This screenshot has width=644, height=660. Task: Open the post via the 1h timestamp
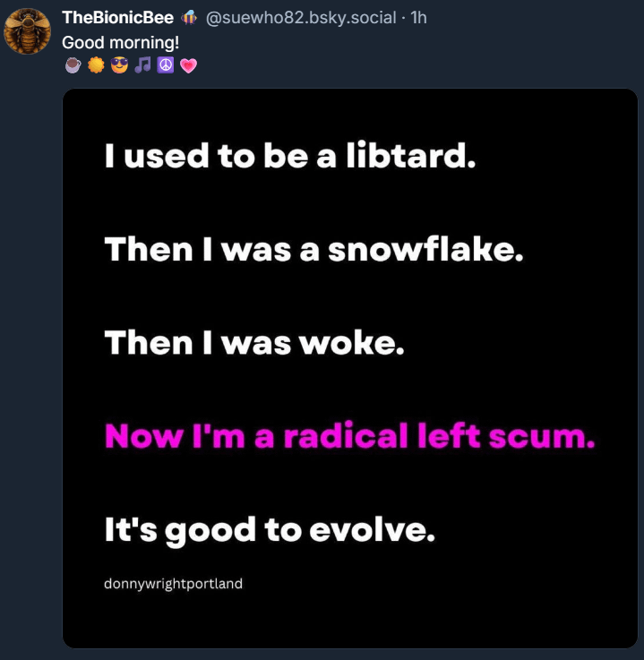coord(418,18)
